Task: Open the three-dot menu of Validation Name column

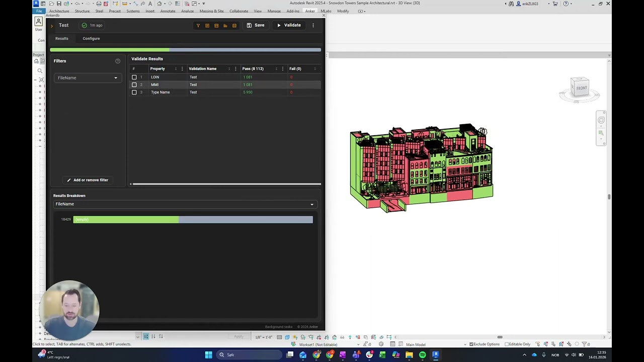Action: point(235,69)
